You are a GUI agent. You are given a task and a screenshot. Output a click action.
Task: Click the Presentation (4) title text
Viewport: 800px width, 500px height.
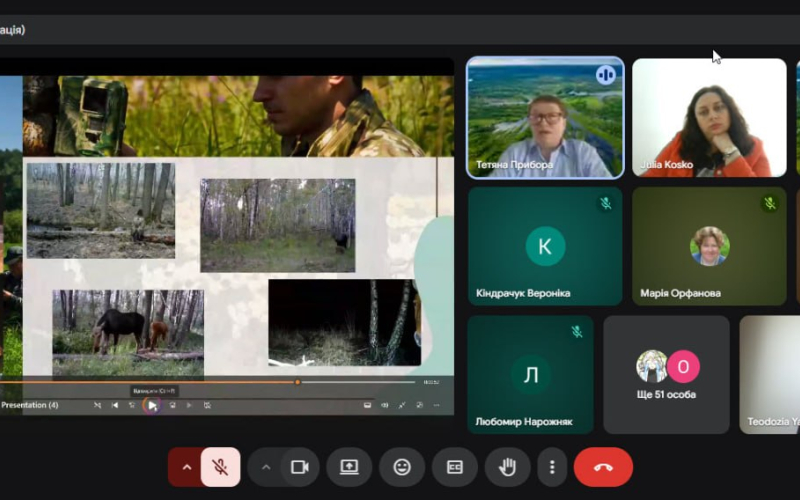[x=30, y=405]
